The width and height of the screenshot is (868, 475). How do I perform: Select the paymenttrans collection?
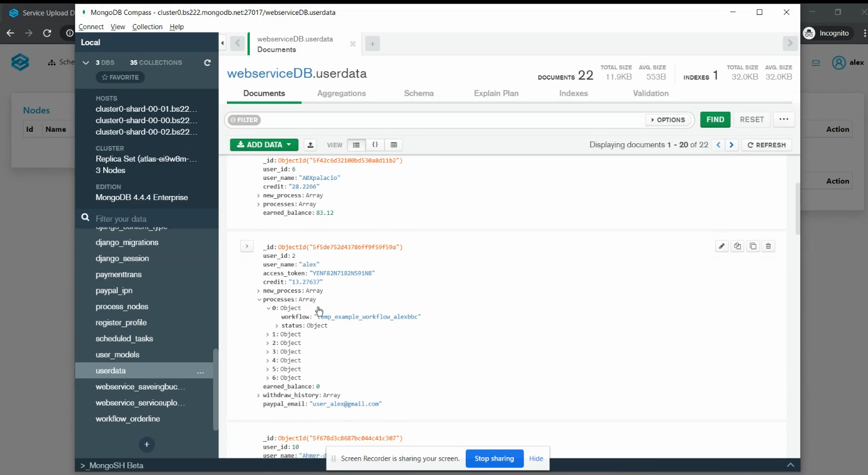(119, 274)
